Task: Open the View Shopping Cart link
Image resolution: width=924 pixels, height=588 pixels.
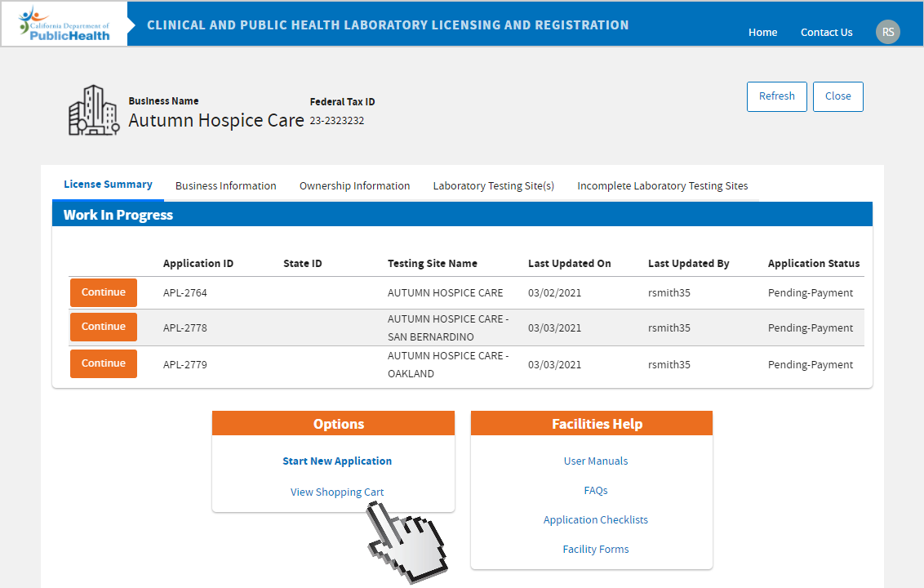Action: click(x=337, y=492)
